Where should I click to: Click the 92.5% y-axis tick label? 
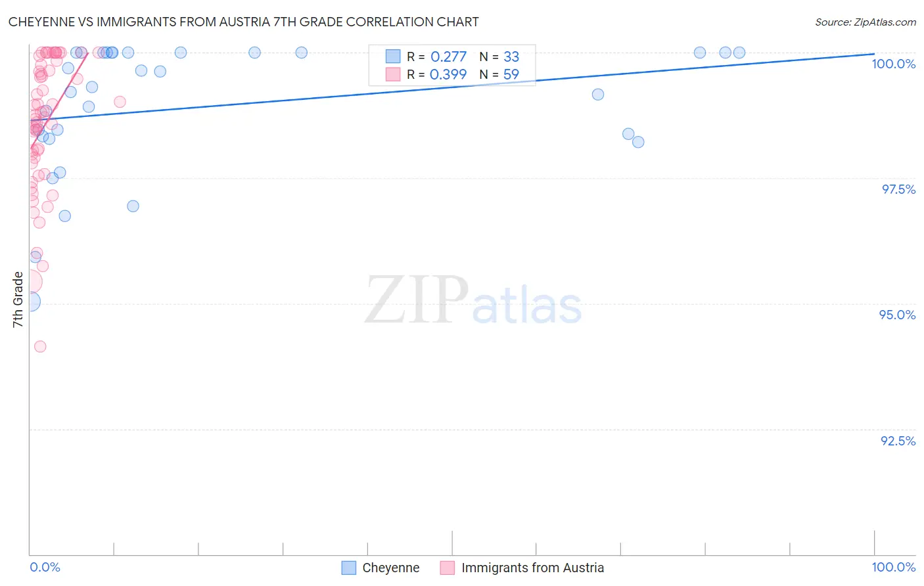pos(898,441)
